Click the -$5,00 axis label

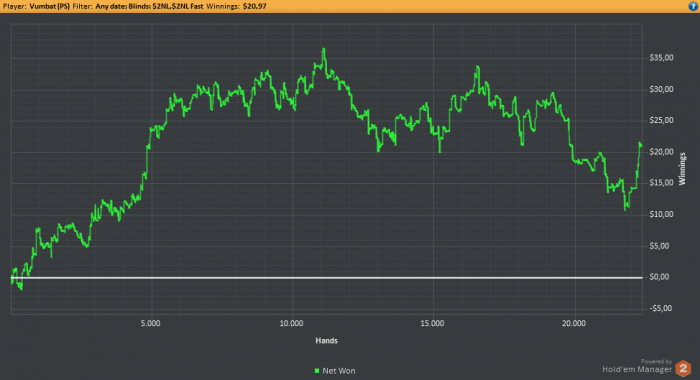[x=661, y=308]
